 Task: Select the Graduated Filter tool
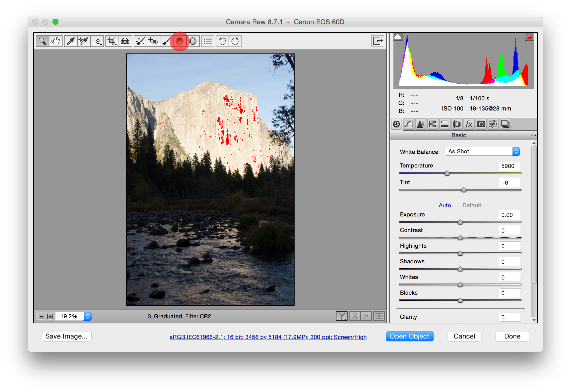(x=180, y=41)
